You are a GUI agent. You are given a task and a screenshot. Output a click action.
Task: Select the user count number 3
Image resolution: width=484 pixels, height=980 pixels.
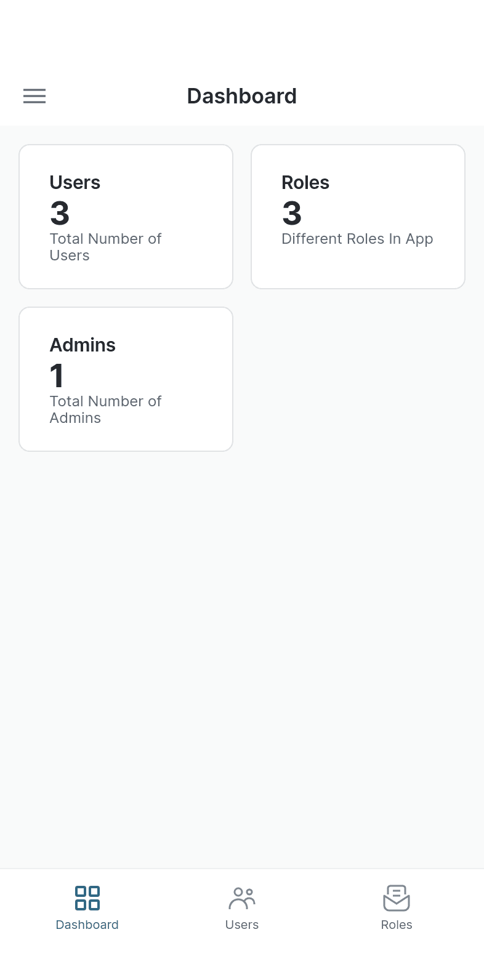coord(60,214)
